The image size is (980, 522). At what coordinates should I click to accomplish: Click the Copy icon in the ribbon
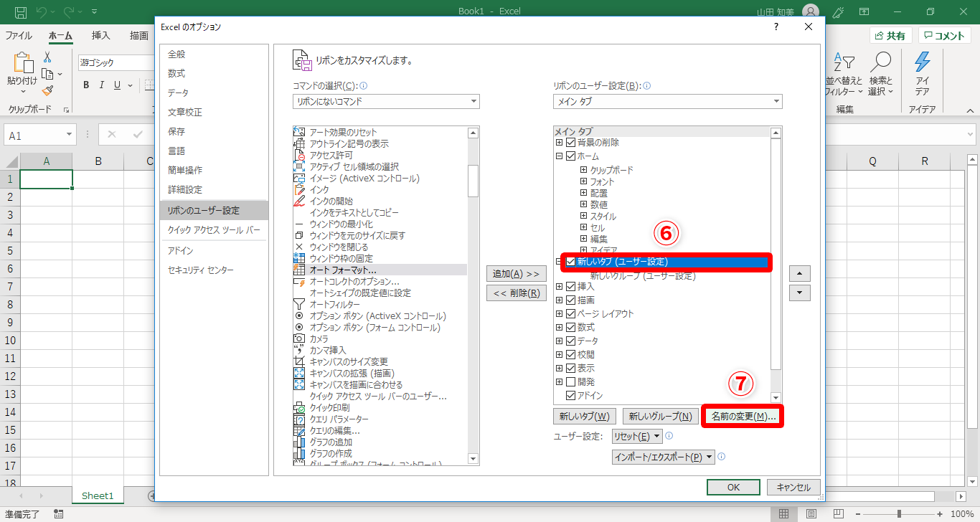47,74
